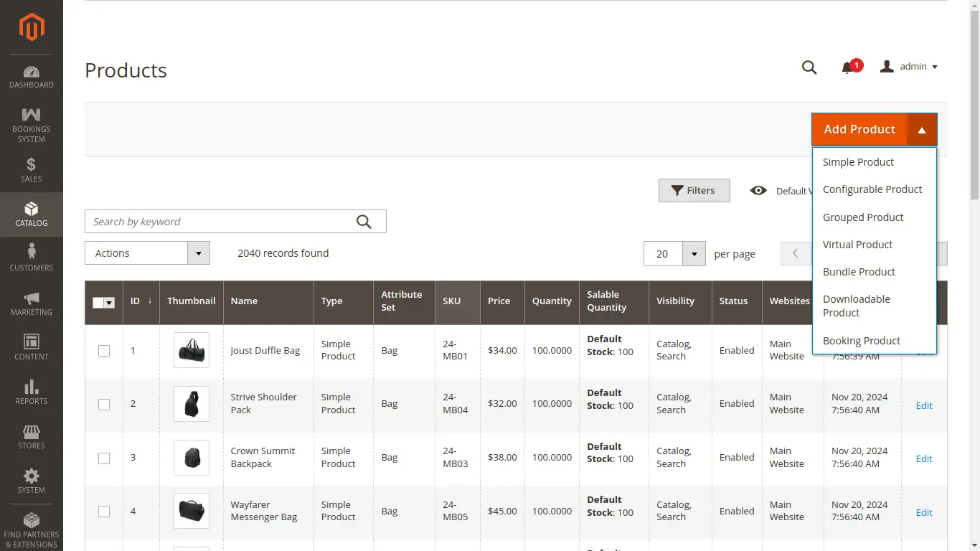Click the Search by keyword field
This screenshot has height=551, width=980.
pyautogui.click(x=219, y=222)
